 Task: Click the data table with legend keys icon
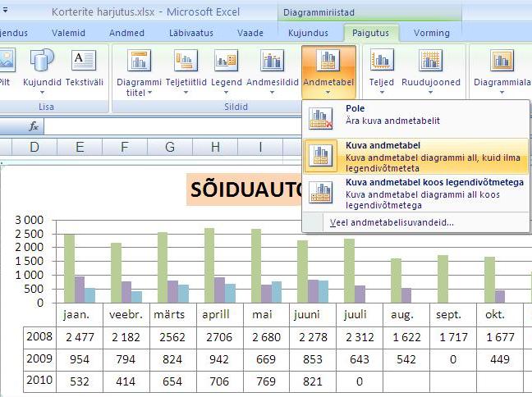tap(320, 193)
